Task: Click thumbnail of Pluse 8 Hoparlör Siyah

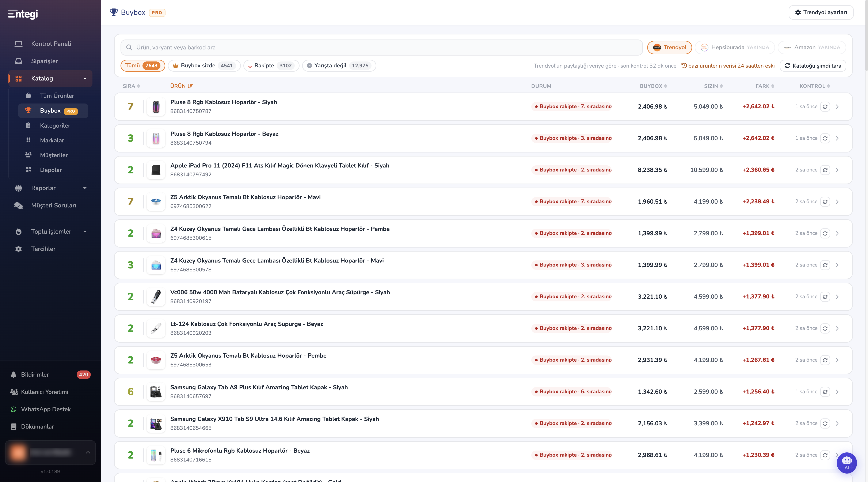Action: tap(156, 107)
